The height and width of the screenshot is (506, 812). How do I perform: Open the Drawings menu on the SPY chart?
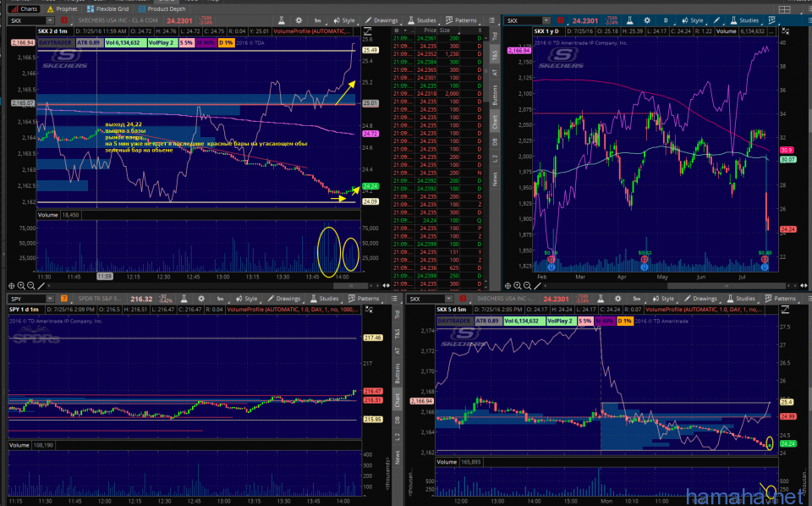(x=284, y=299)
